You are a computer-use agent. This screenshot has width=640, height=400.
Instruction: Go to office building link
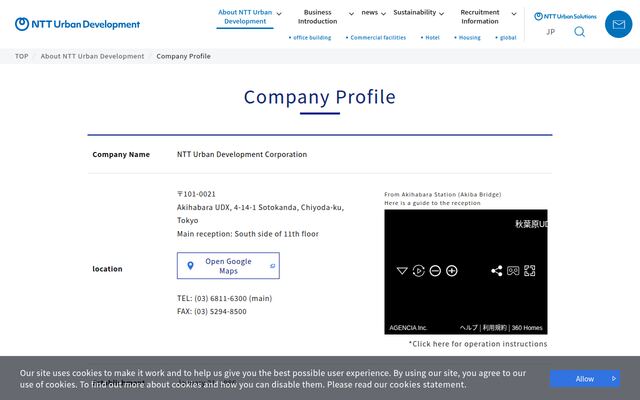pos(310,38)
